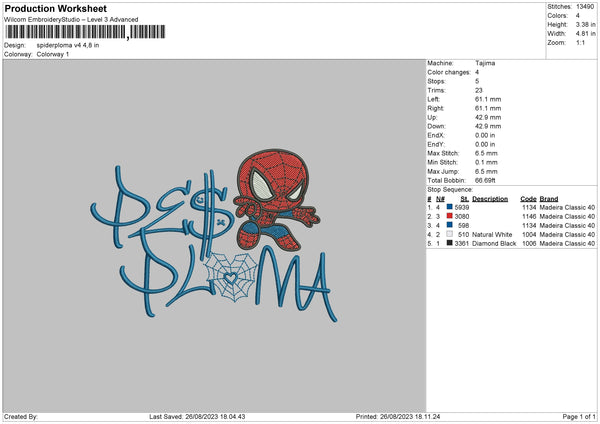Click thread code 1004
The height and width of the screenshot is (424, 600).
pyautogui.click(x=529, y=235)
